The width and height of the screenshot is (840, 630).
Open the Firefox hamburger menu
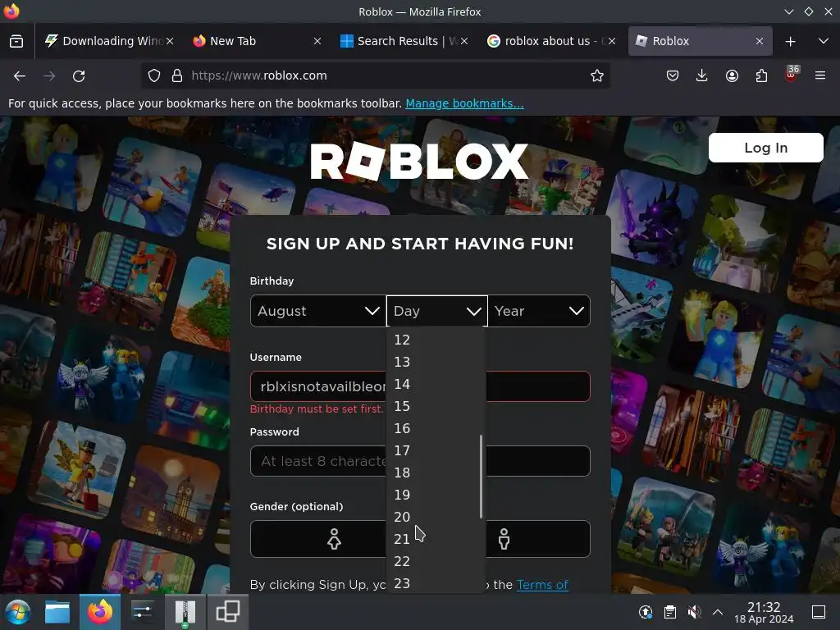(x=820, y=75)
